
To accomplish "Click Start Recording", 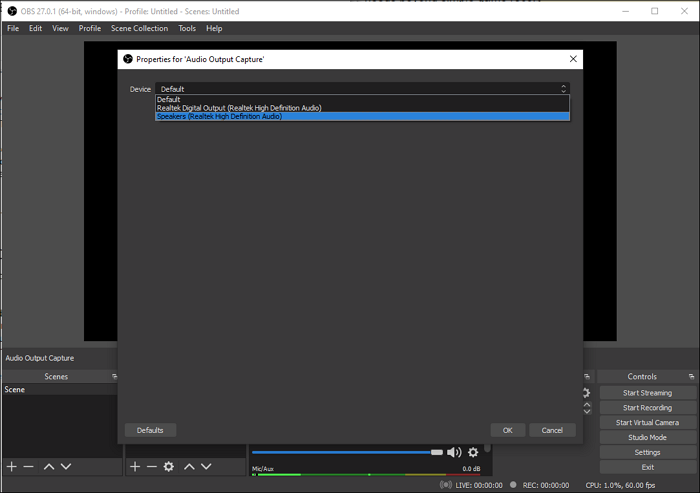I will pos(647,408).
